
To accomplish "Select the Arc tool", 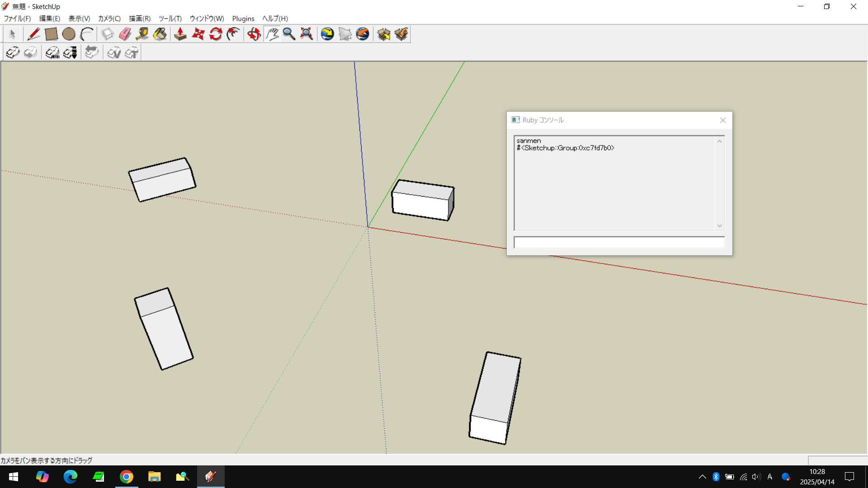I will 86,34.
